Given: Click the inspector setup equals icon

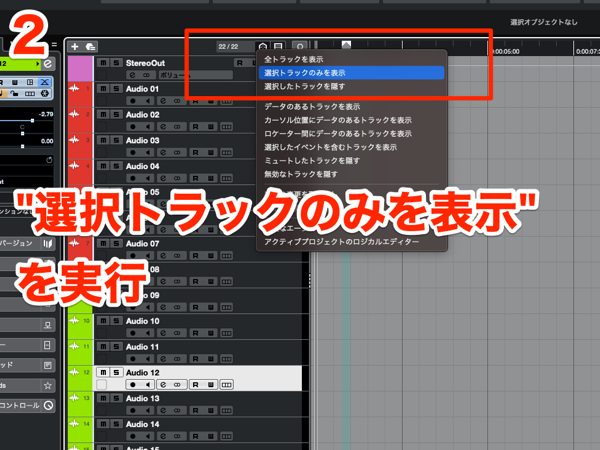Looking at the screenshot, I should click(x=54, y=45).
